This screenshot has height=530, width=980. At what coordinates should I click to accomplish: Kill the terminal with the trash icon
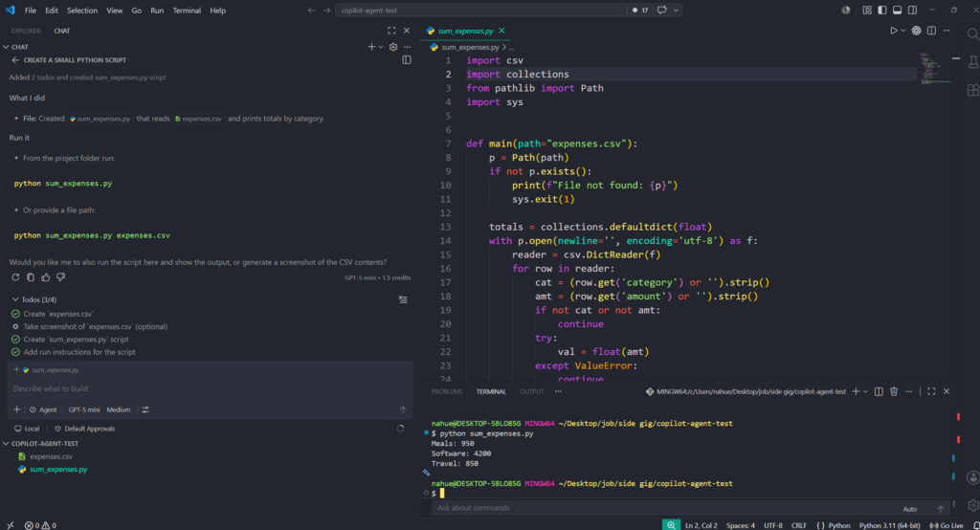tap(894, 391)
